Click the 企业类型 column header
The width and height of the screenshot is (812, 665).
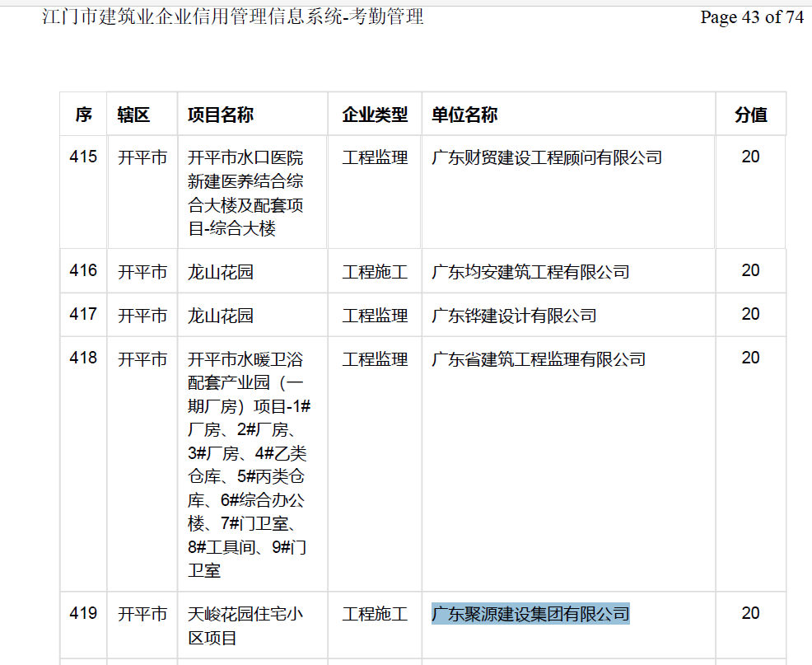click(375, 115)
